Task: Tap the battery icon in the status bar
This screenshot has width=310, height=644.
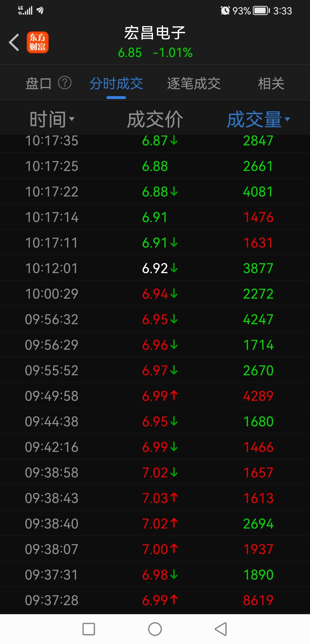Action: [261, 11]
